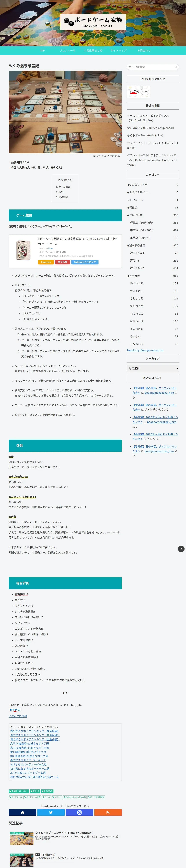This screenshot has height=868, width=186.
Task: Click the なにぬねの category tag
Action: (x=47, y=791)
